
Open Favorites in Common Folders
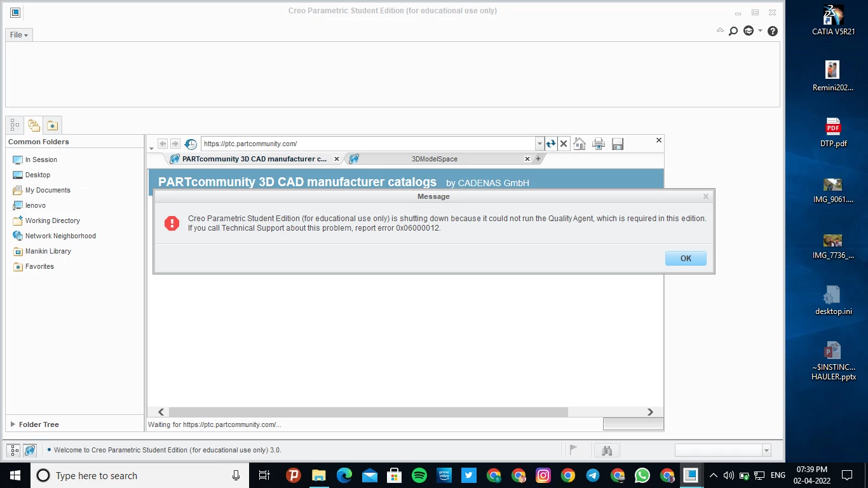pos(34,266)
